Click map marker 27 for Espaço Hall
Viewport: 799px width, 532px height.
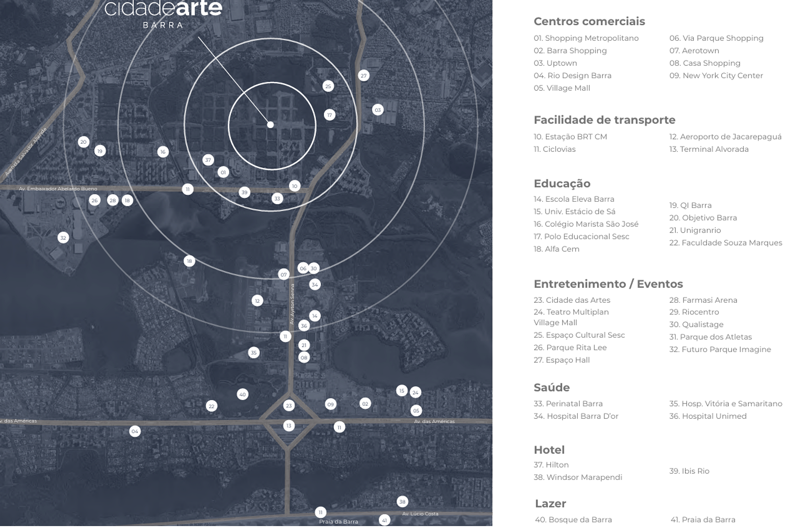[x=363, y=76]
